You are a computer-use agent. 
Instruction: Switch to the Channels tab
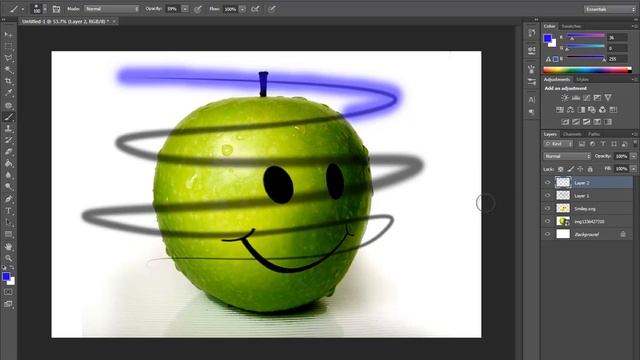coord(572,134)
